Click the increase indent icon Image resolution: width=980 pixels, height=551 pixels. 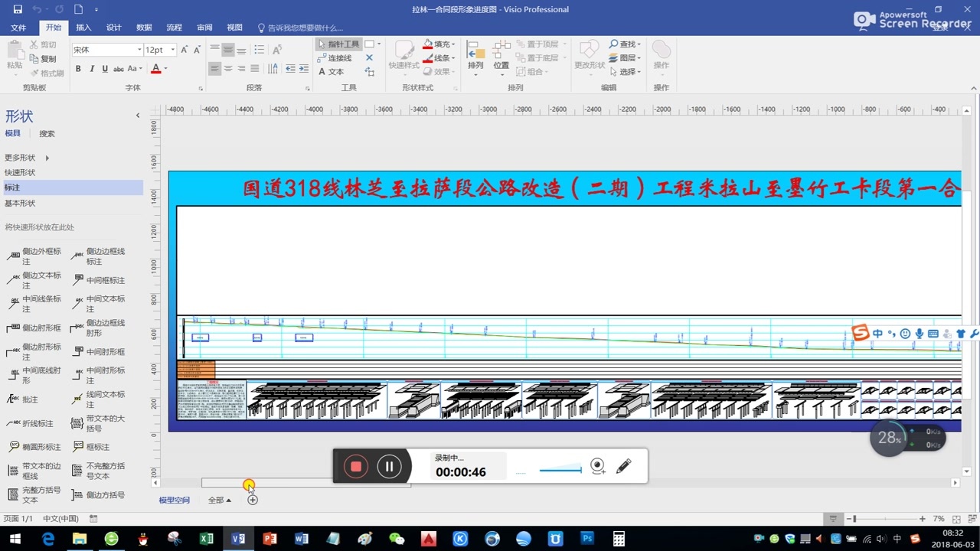pos(303,69)
